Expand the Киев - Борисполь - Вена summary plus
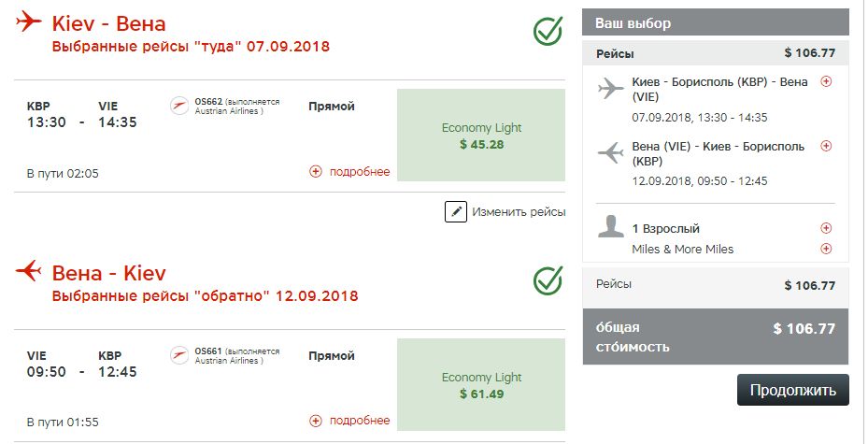The width and height of the screenshot is (868, 444). click(x=825, y=82)
